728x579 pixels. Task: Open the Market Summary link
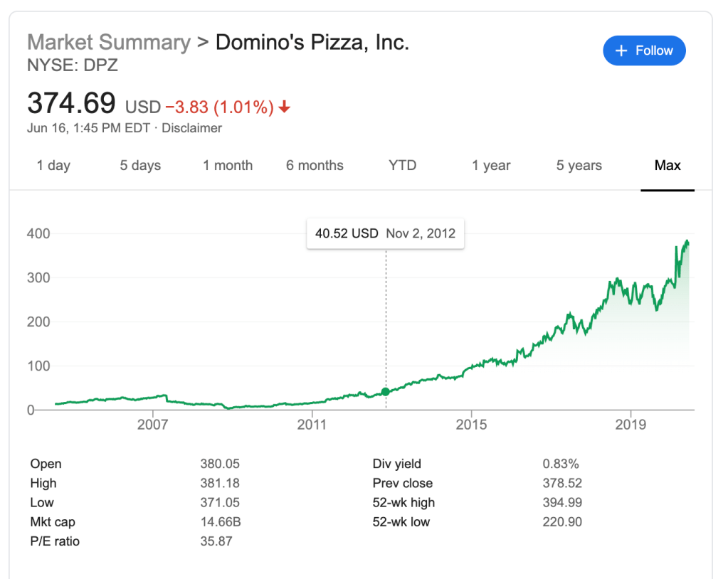click(109, 42)
